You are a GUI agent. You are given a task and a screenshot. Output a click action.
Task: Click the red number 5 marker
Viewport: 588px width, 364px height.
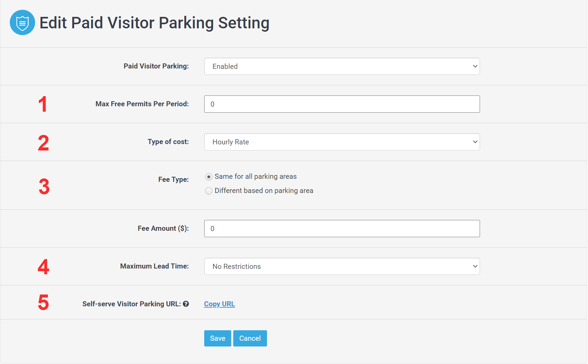point(43,302)
